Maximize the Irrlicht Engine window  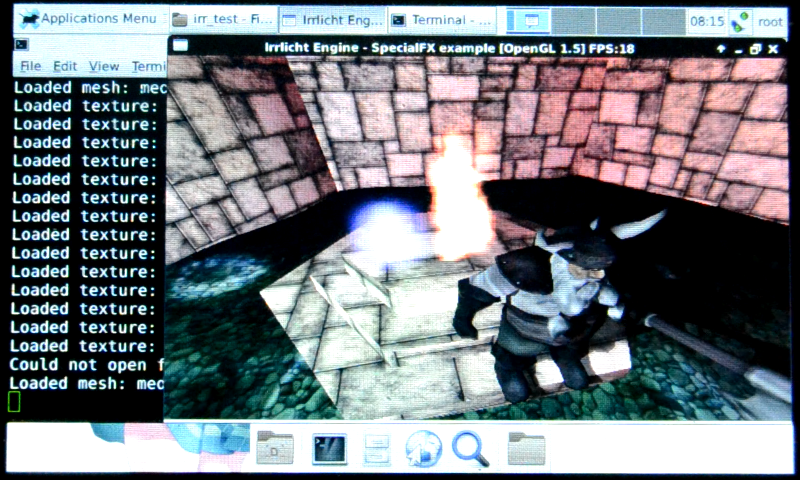(x=756, y=49)
